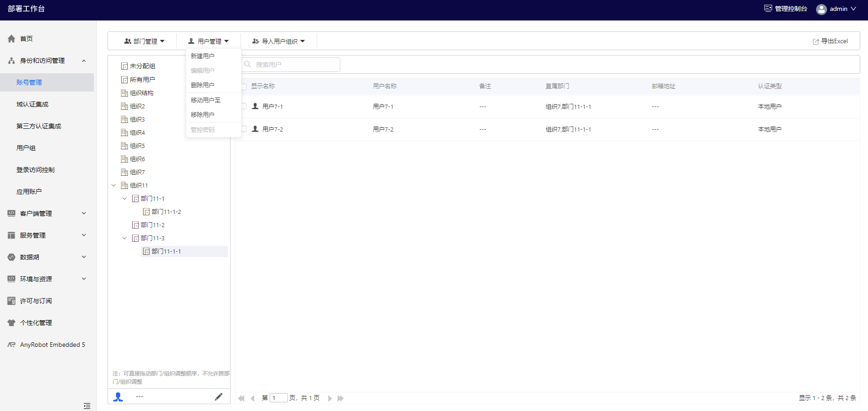Select 管控密码 menu entry

pyautogui.click(x=213, y=130)
